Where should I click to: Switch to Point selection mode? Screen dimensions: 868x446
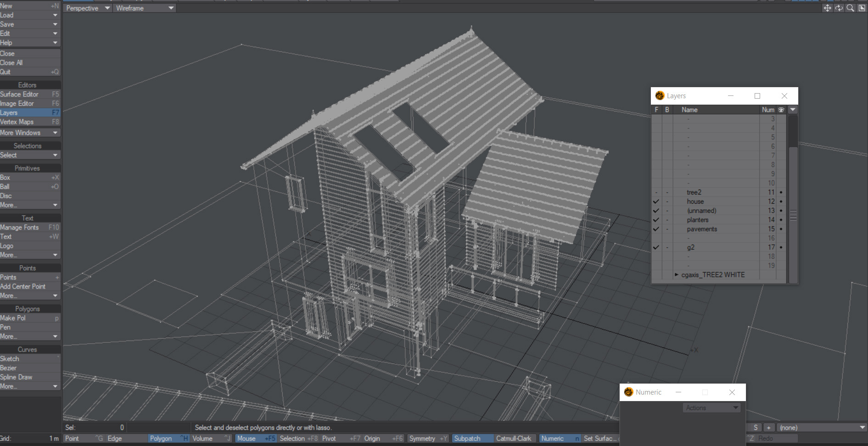[x=84, y=438]
